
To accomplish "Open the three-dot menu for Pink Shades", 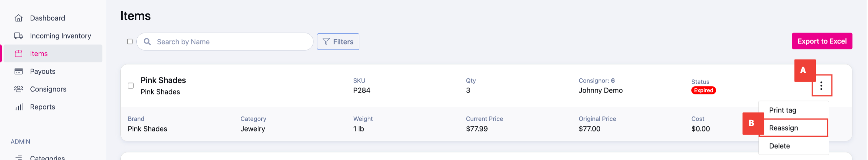I will click(821, 86).
